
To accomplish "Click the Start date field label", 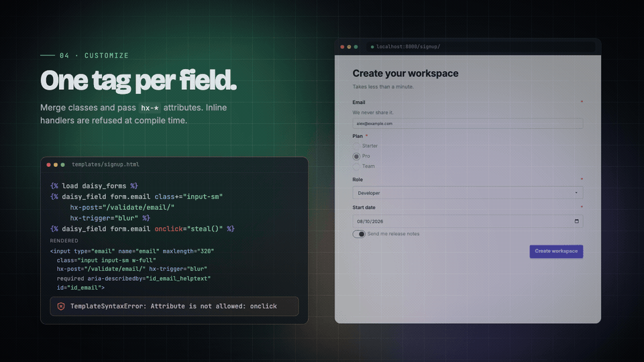I will pyautogui.click(x=364, y=208).
